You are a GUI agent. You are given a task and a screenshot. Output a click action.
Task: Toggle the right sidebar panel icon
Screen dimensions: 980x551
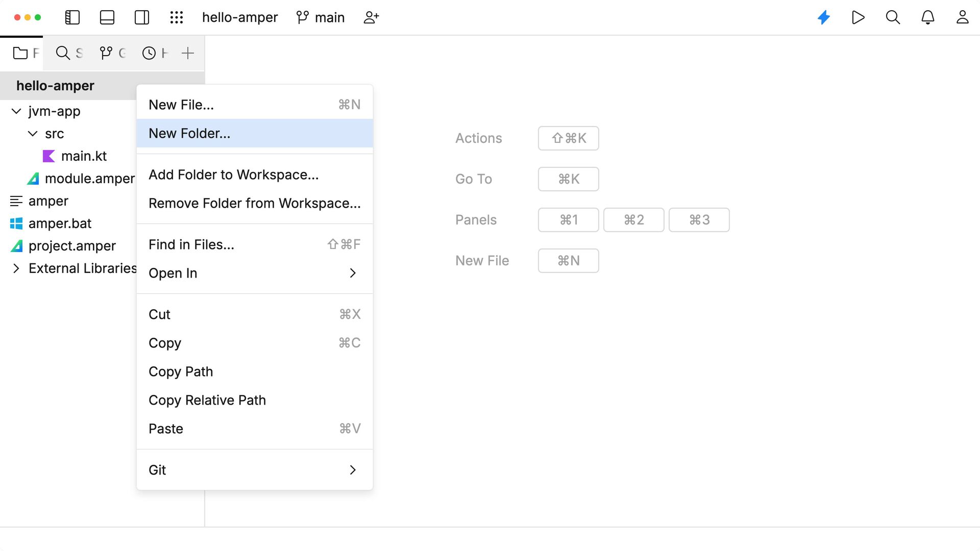(x=142, y=17)
